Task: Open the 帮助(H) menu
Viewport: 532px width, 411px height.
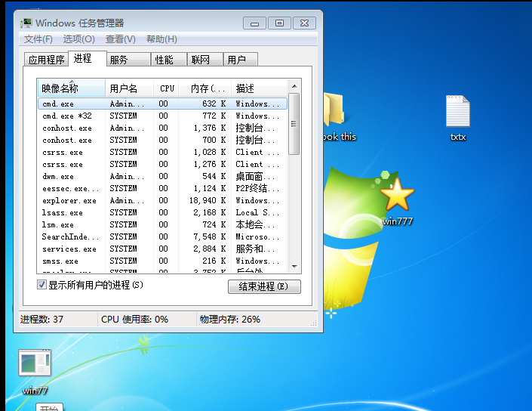Action: [161, 39]
